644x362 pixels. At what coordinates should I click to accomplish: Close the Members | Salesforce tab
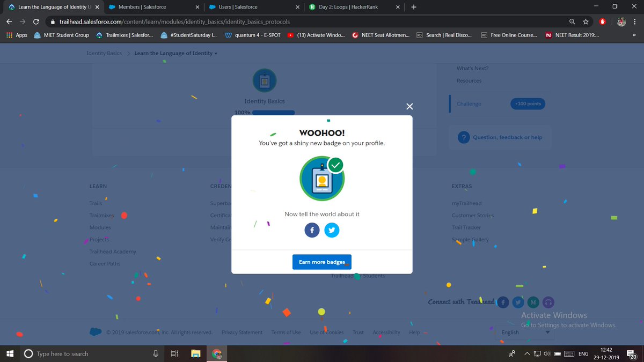[197, 7]
